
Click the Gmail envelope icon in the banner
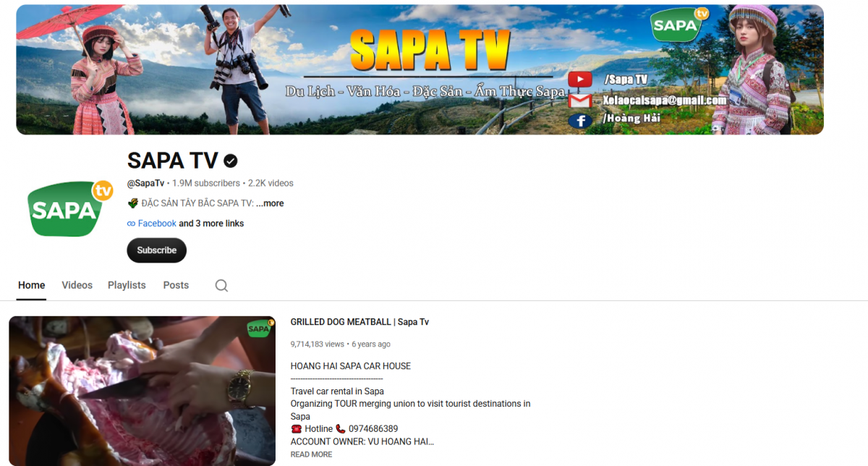tap(580, 100)
